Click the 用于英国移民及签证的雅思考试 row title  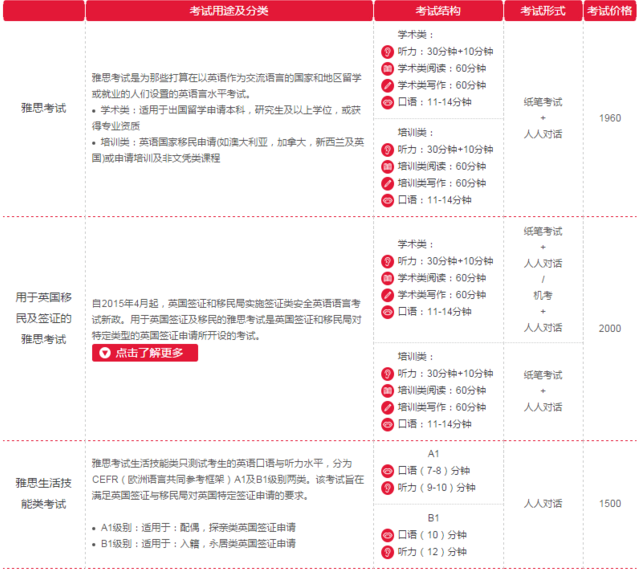click(x=43, y=318)
